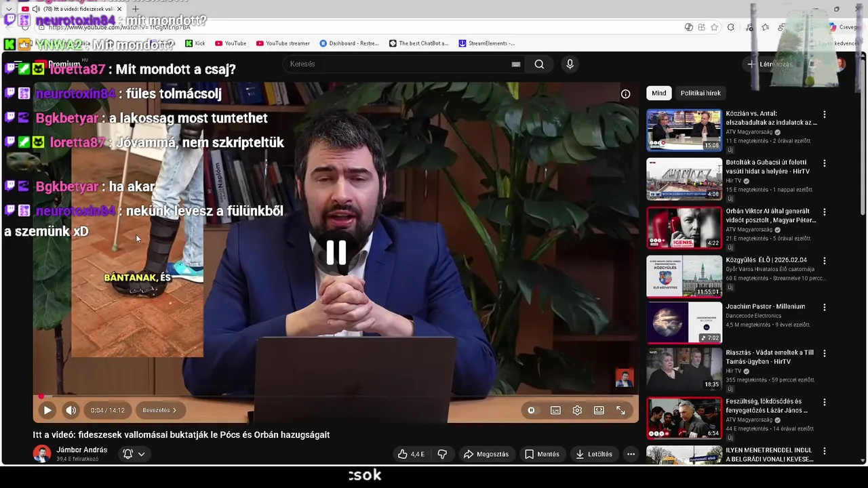The height and width of the screenshot is (488, 868).
Task: Open Riasztás - Vádat emeltek video thumbnail
Action: [684, 369]
